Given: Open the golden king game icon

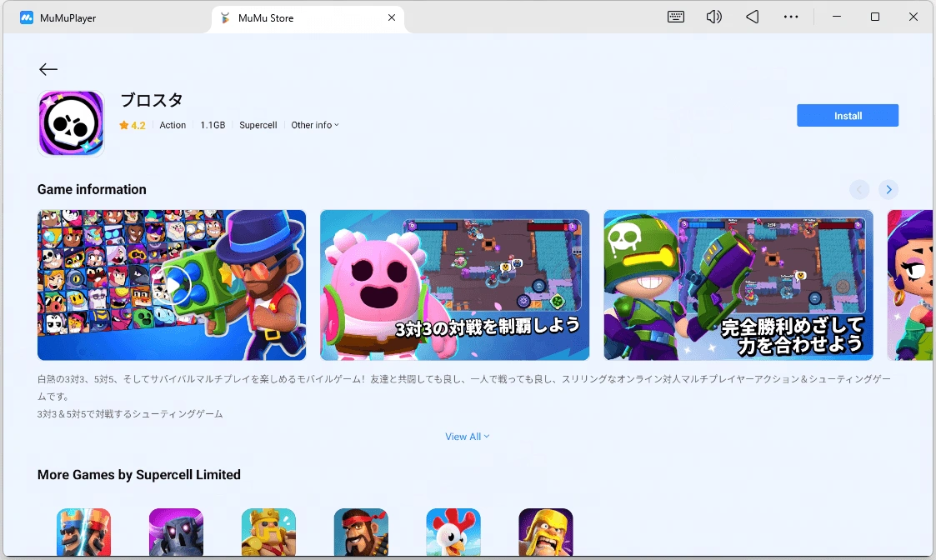Looking at the screenshot, I should click(268, 532).
